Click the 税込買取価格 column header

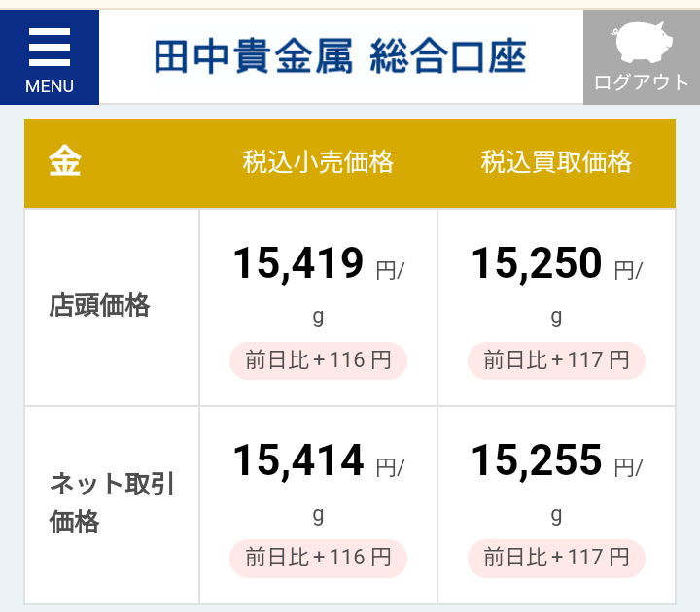pos(556,161)
